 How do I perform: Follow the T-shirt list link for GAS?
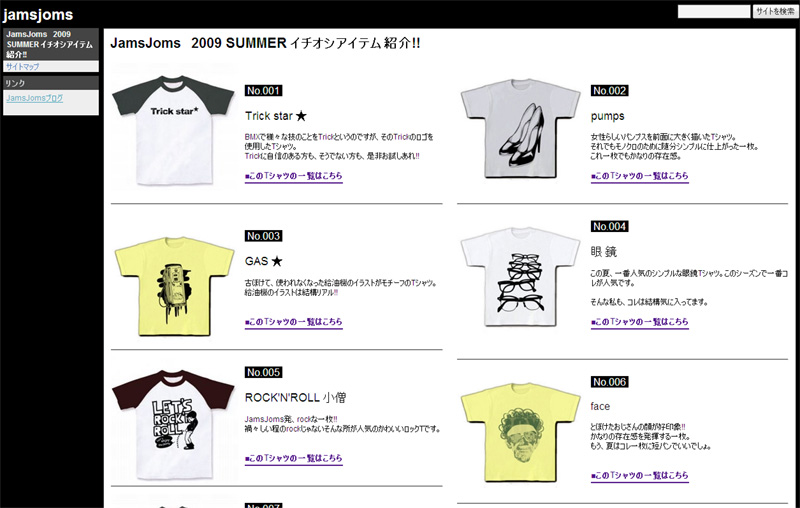pos(293,322)
